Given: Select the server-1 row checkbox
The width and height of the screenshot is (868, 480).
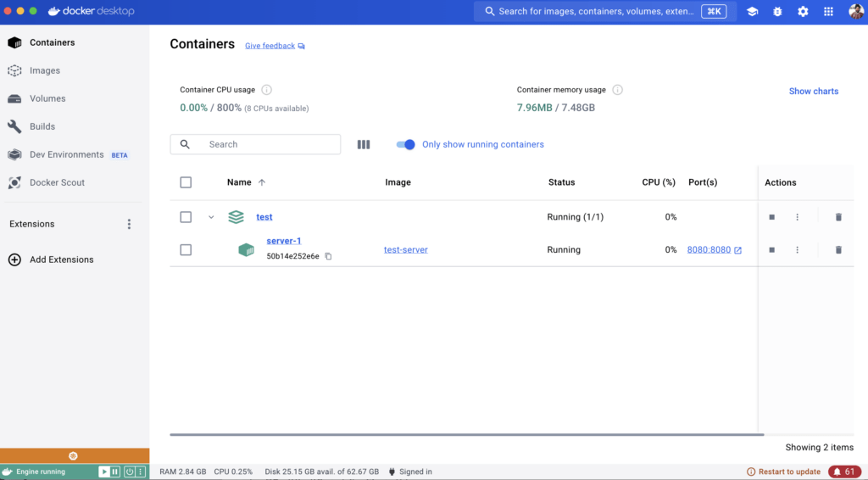Looking at the screenshot, I should (186, 250).
